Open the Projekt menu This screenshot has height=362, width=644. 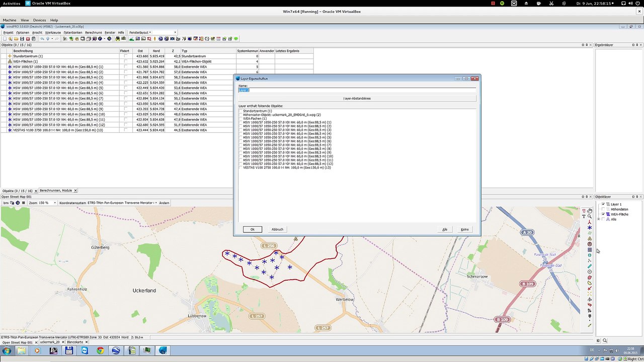point(8,32)
